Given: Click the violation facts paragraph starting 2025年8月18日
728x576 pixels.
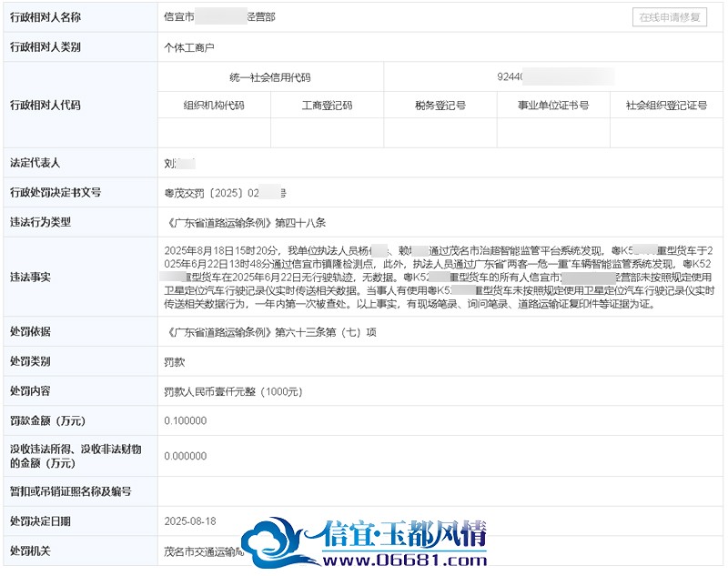Looking at the screenshot, I should pyautogui.click(x=439, y=278).
